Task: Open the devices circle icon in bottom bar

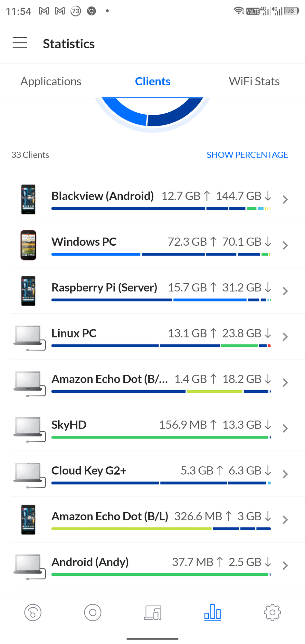Action: [x=93, y=612]
